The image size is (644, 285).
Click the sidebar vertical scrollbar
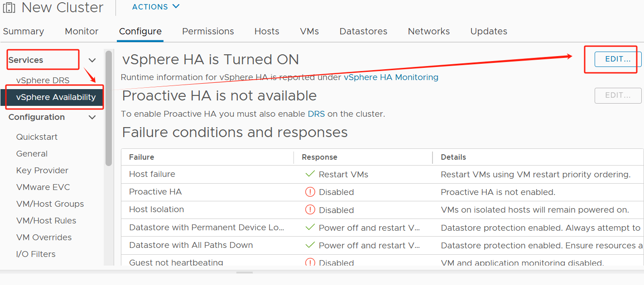[x=109, y=109]
